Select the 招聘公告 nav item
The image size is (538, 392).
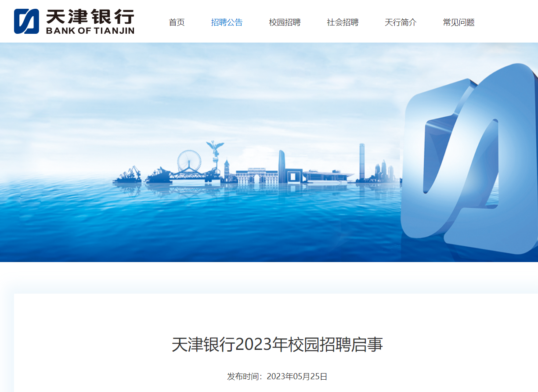(x=227, y=22)
